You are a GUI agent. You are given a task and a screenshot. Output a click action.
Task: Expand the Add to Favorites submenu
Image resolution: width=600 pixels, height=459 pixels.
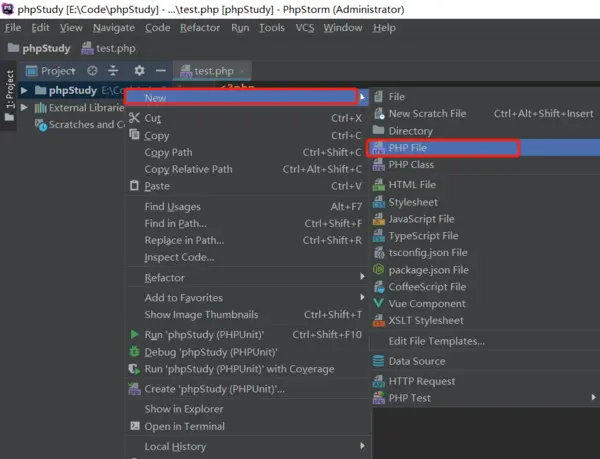(x=246, y=298)
